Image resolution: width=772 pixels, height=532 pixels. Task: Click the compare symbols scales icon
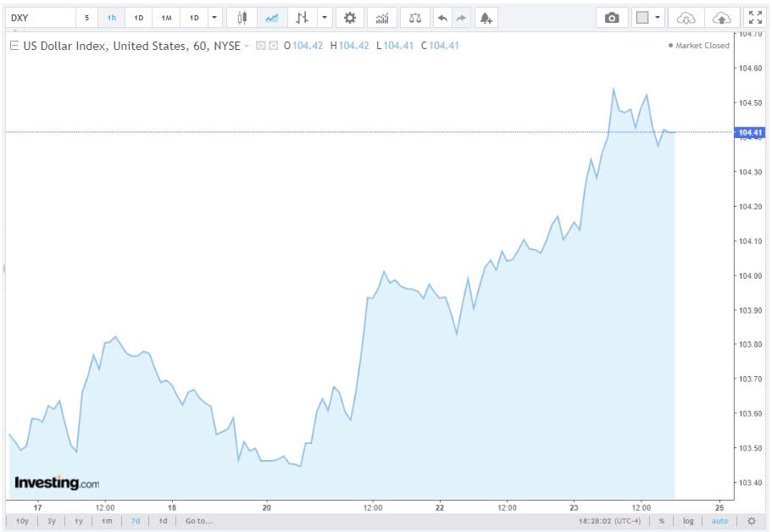(414, 17)
